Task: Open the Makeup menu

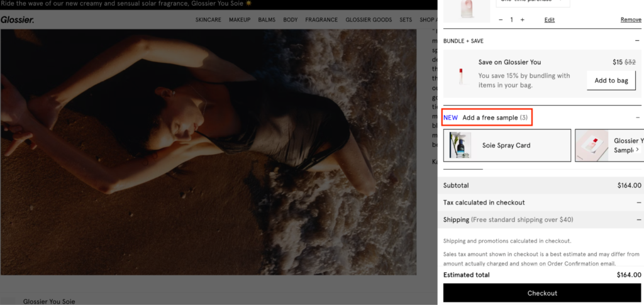Action: coord(240,20)
